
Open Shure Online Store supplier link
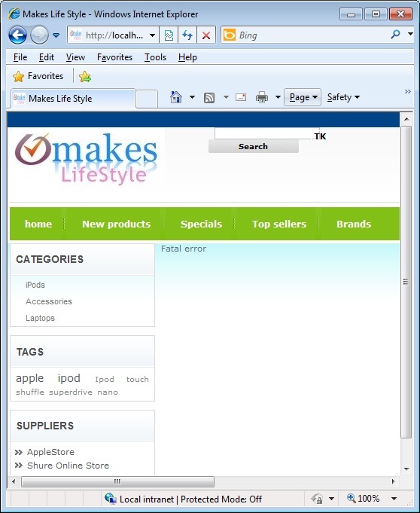point(68,466)
